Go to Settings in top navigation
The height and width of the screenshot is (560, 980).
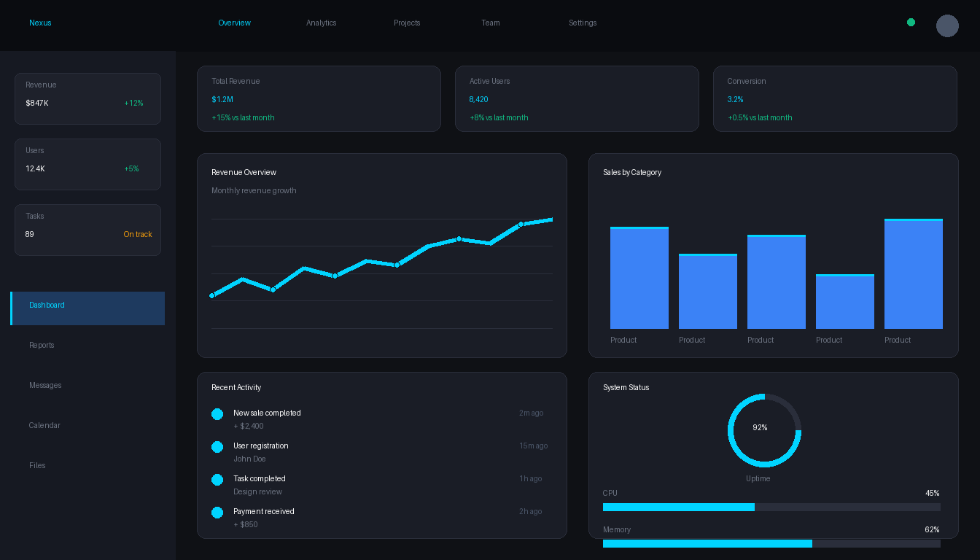(x=583, y=23)
